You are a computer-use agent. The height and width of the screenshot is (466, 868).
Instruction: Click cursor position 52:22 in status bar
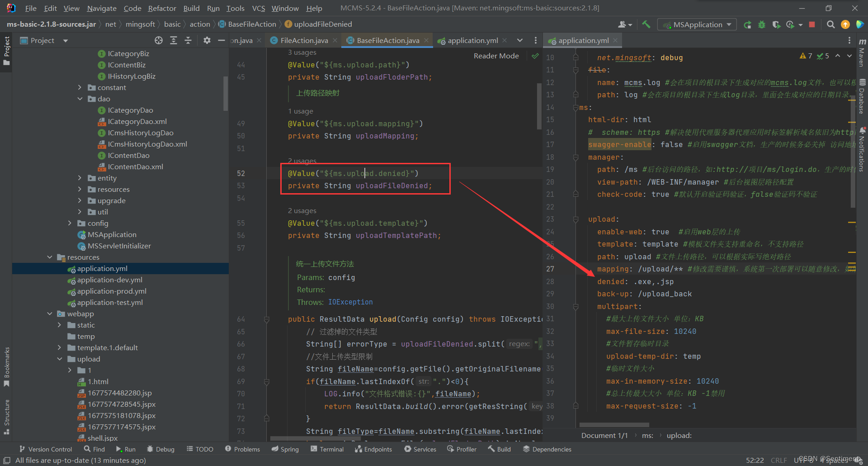coord(755,460)
